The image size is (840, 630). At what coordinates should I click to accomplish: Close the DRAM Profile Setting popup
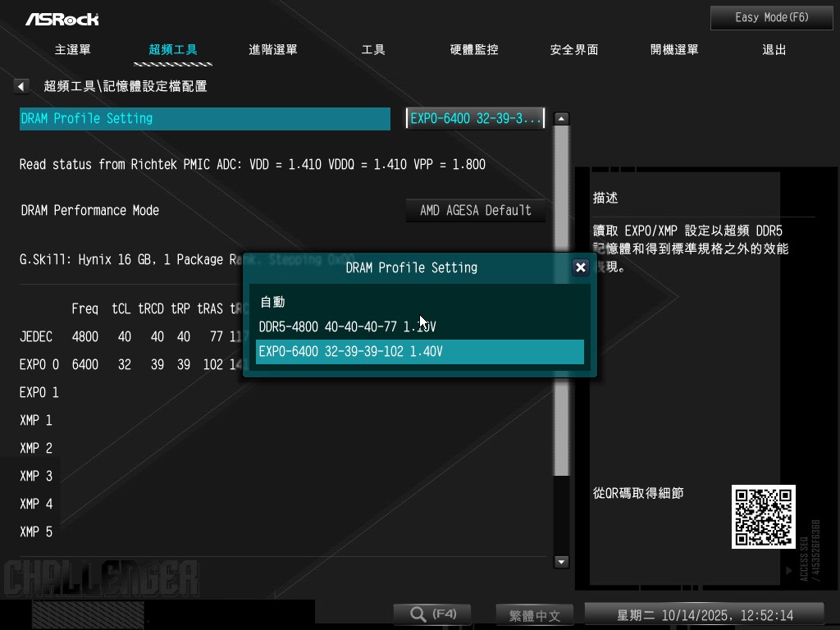[580, 267]
